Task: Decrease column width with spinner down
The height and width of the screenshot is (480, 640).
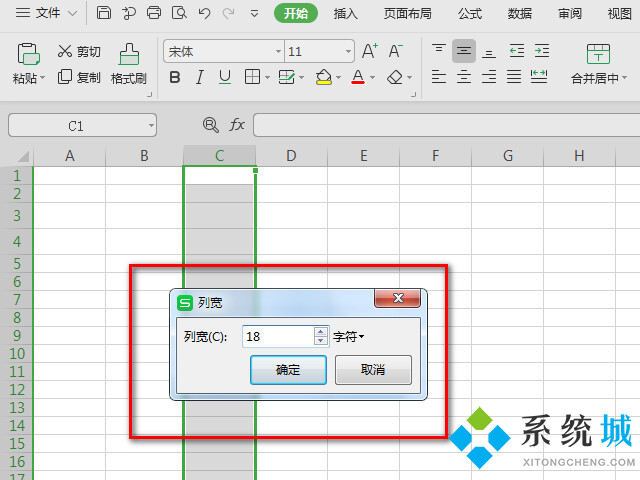Action: [321, 341]
